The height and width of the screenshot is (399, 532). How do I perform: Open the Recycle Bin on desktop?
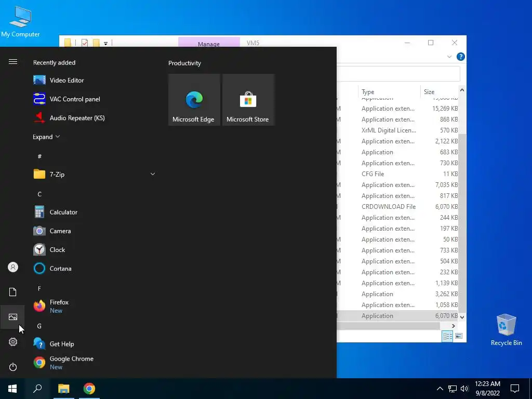tap(506, 330)
